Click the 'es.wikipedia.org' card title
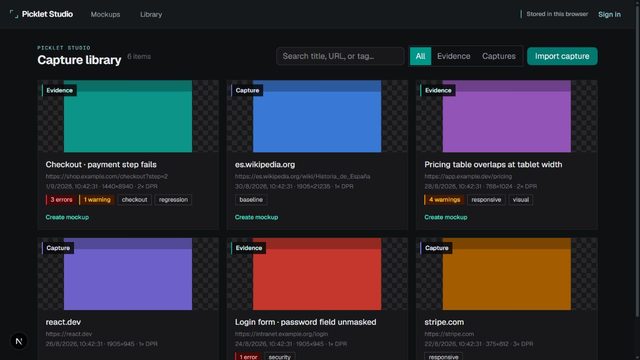This screenshot has height=360, width=640. click(265, 164)
